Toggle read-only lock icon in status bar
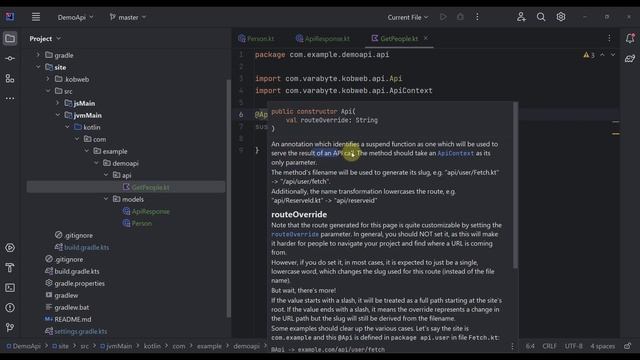The image size is (640, 360). tap(627, 346)
